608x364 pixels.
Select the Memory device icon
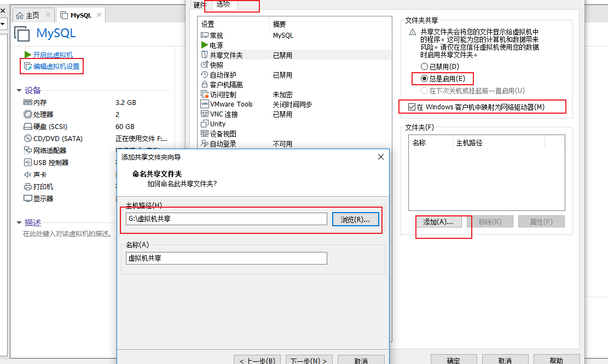28,103
